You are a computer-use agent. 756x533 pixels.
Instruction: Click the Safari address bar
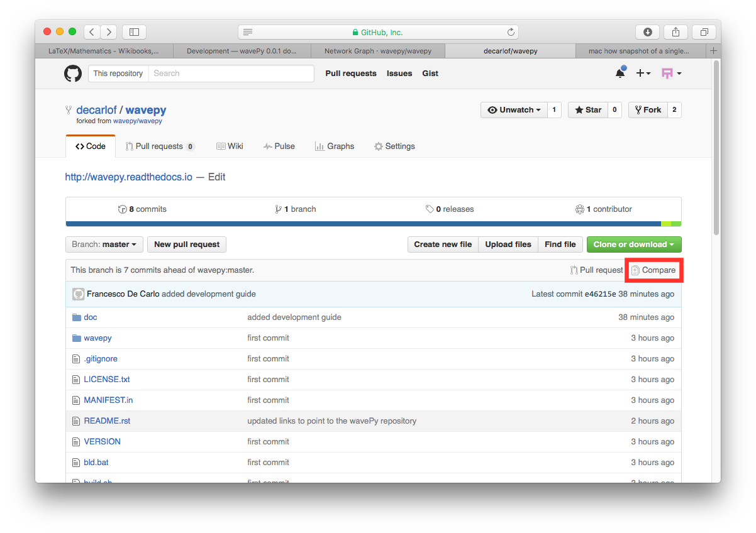[378, 32]
